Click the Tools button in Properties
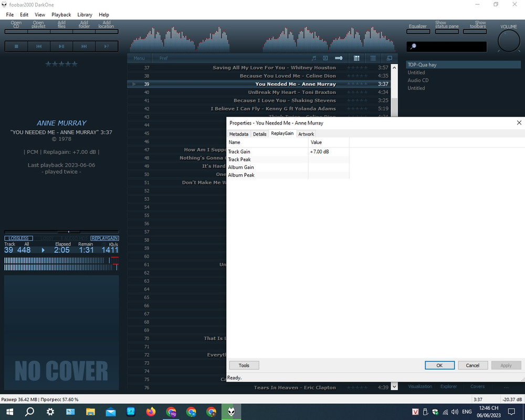Viewport: 525px width, 420px height. (x=244, y=365)
